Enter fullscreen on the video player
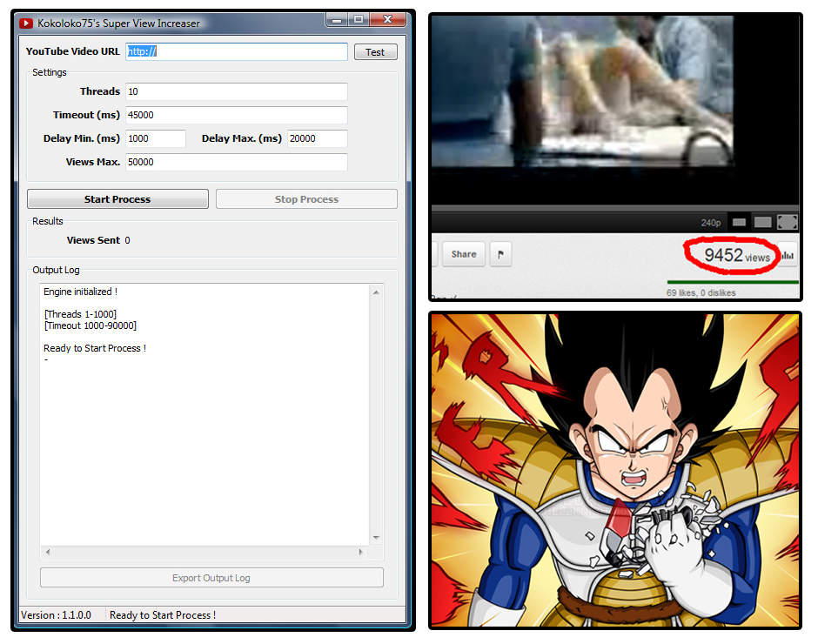Viewport: 818px width, 644px height. click(788, 222)
